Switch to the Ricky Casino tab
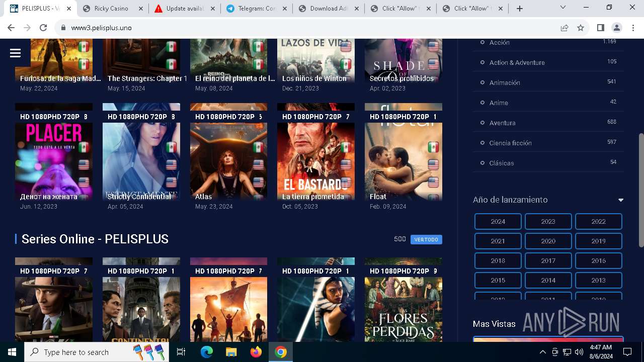Viewport: 644px width, 362px height. pyautogui.click(x=111, y=9)
